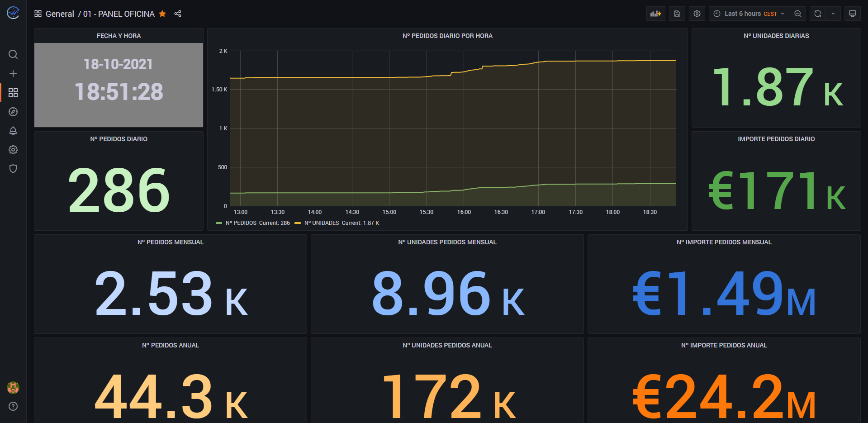Viewport: 868px width, 423px height.
Task: Cycle view mode with monitor icon
Action: 853,14
